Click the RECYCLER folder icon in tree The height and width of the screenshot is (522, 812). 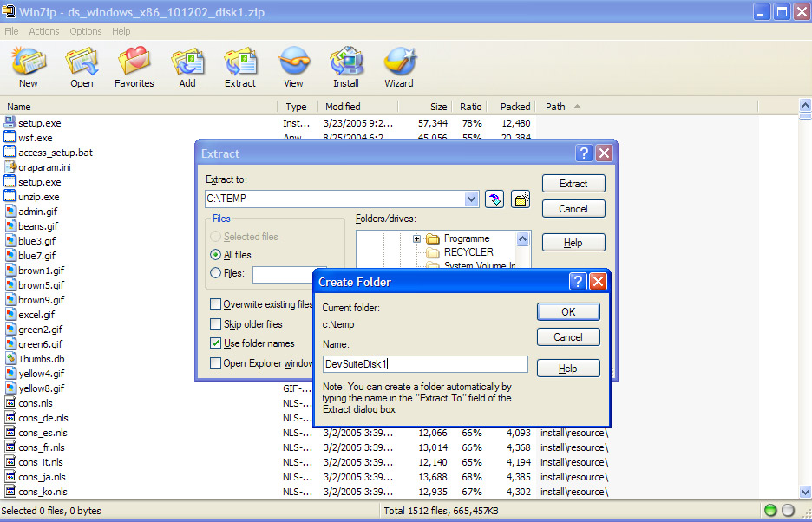click(432, 252)
